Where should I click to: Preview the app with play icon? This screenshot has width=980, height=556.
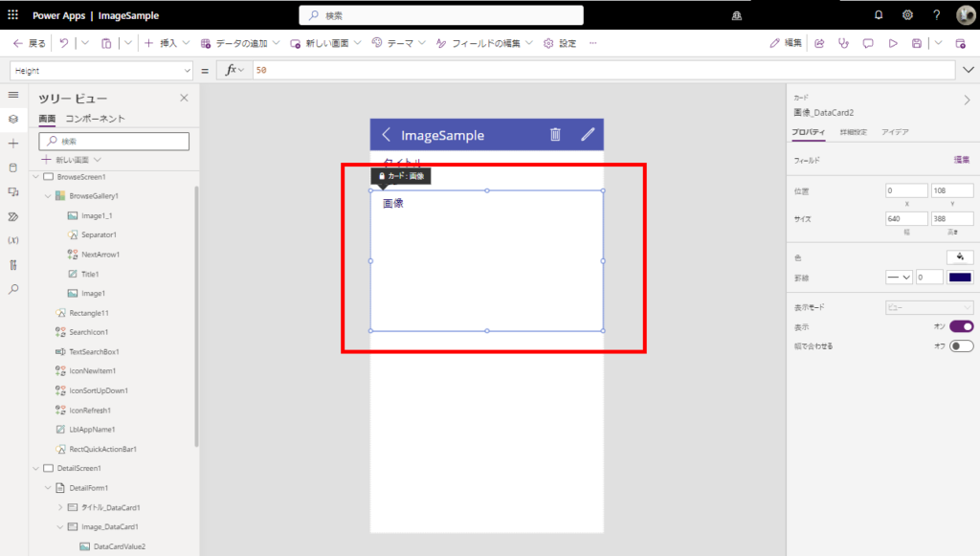point(893,43)
